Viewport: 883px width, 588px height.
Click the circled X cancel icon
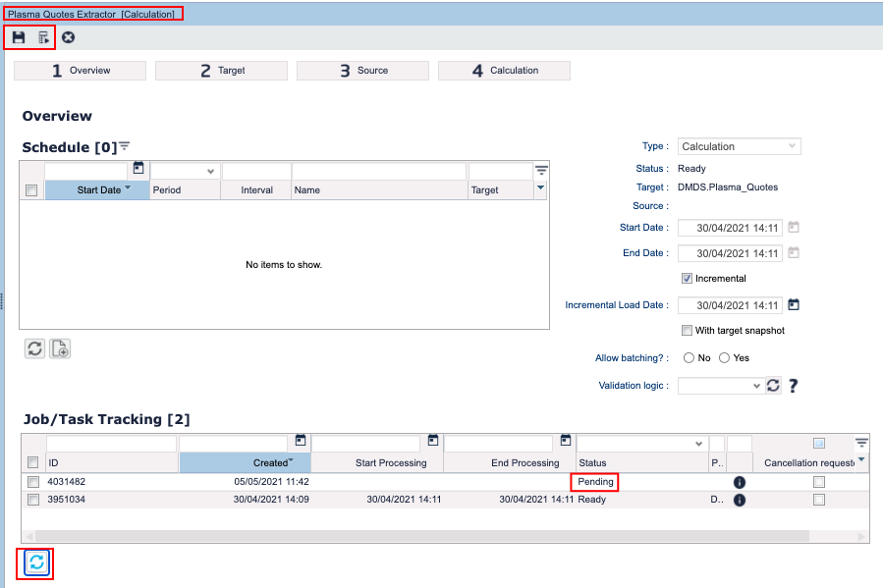tap(68, 37)
